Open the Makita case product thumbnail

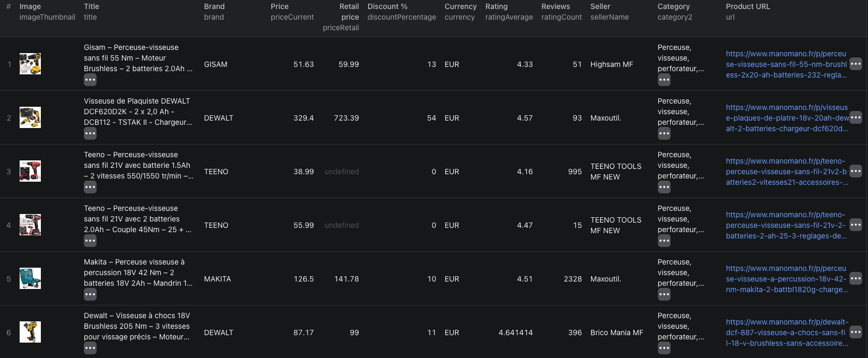point(30,279)
